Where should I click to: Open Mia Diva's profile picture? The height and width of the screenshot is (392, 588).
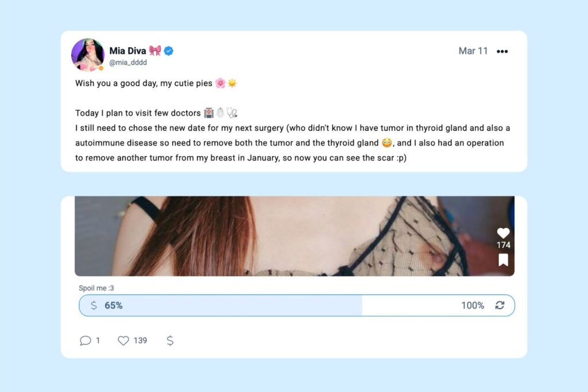[87, 55]
